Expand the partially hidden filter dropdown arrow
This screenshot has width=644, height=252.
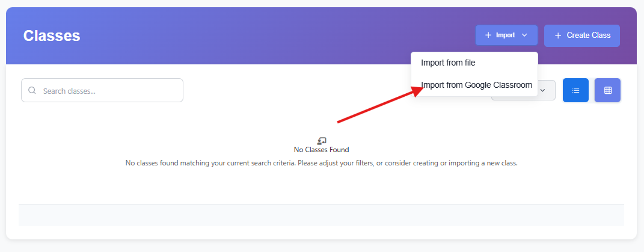[543, 90]
